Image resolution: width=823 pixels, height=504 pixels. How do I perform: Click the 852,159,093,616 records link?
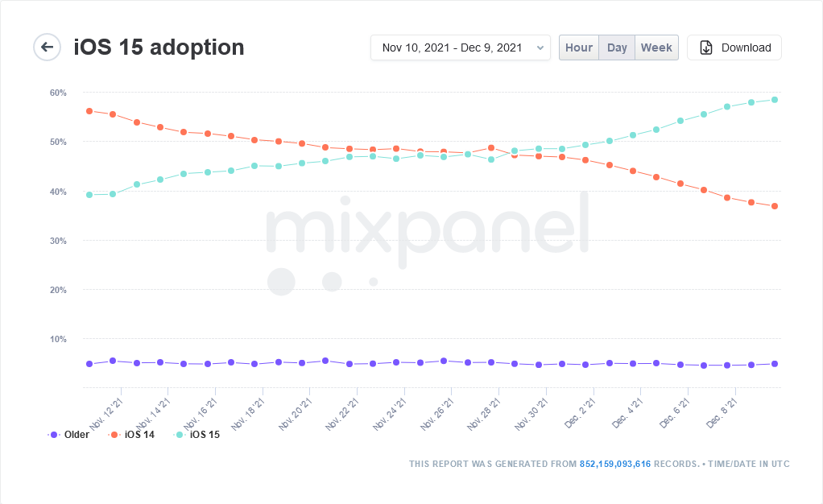(x=614, y=464)
